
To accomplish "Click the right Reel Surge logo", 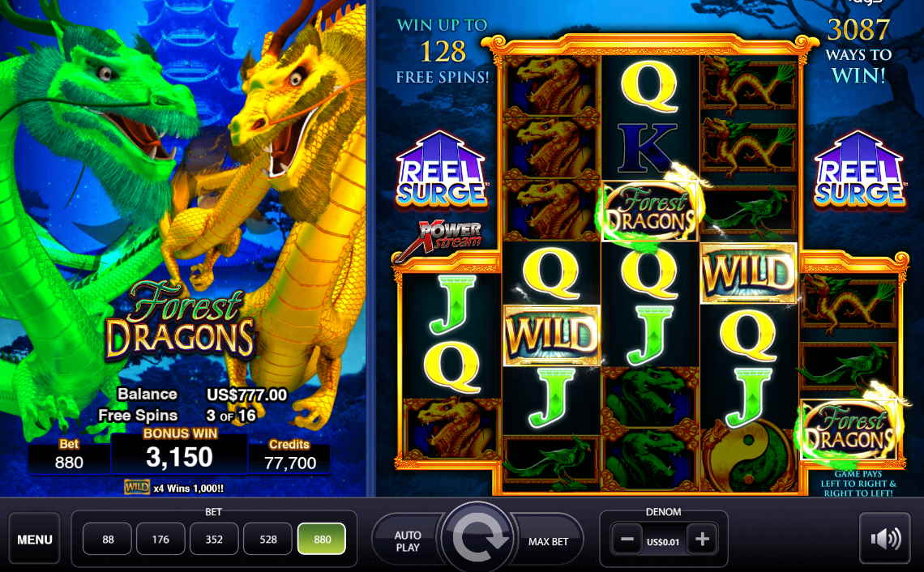I will tap(859, 169).
